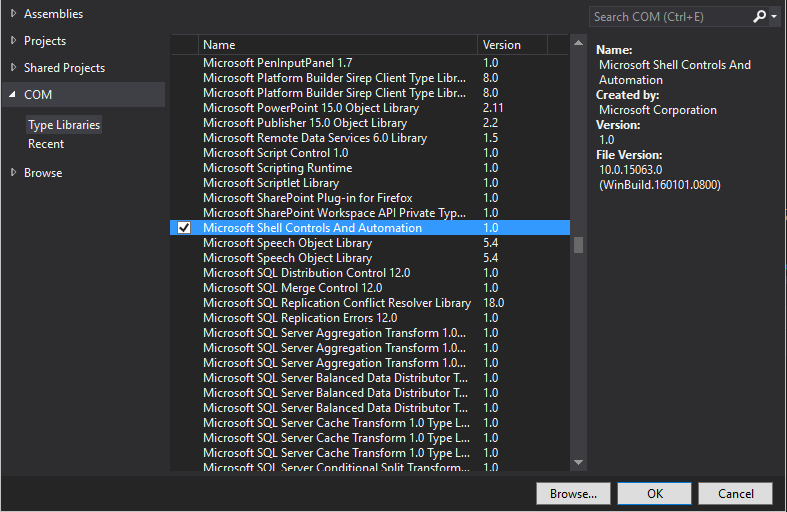Expand the Shared Projects node
Image resolution: width=787 pixels, height=512 pixels.
(14, 67)
